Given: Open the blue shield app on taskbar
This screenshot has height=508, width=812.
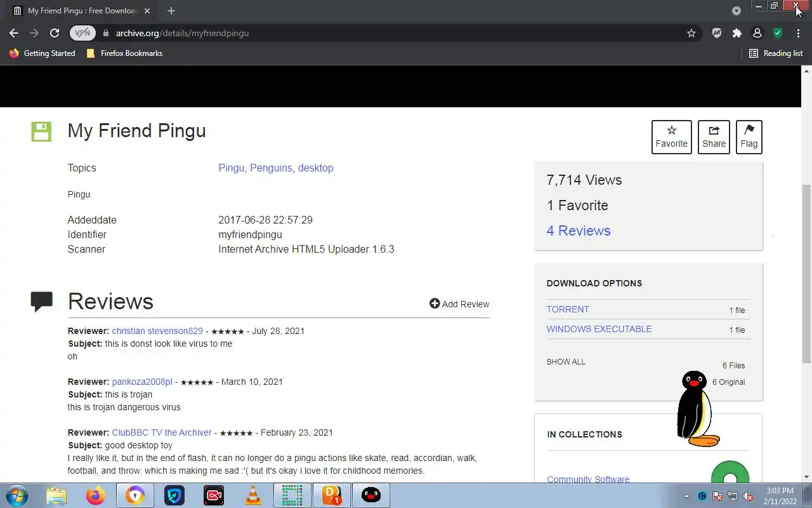Looking at the screenshot, I should coord(174,495).
